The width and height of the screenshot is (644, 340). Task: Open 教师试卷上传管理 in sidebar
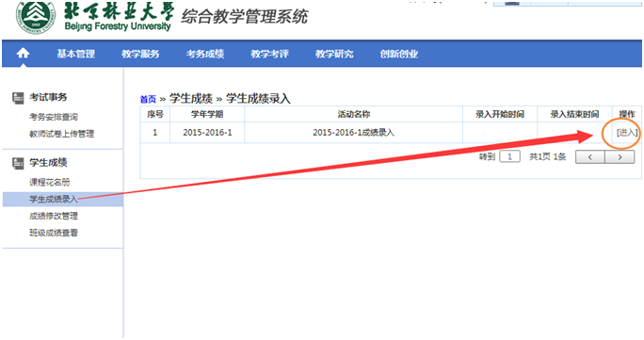[61, 134]
